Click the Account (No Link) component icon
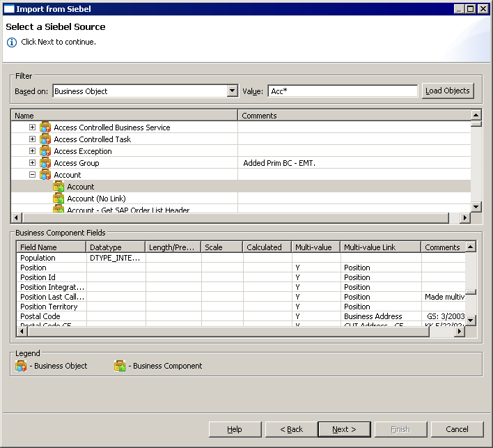 point(58,199)
